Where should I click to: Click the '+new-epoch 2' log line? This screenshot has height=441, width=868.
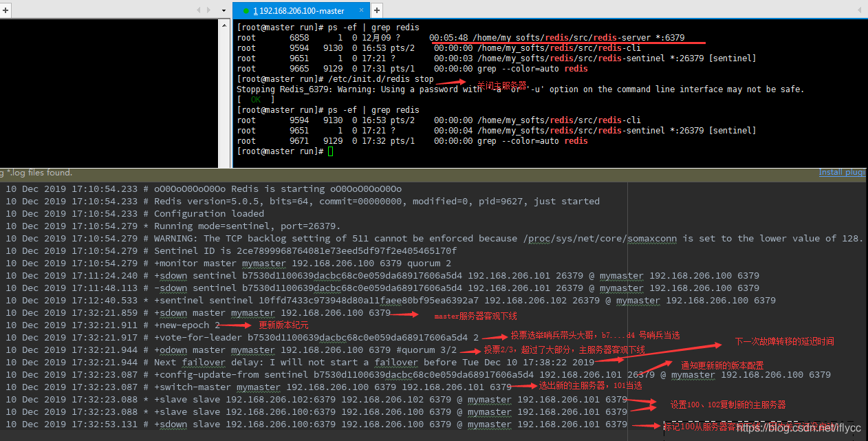(x=113, y=325)
